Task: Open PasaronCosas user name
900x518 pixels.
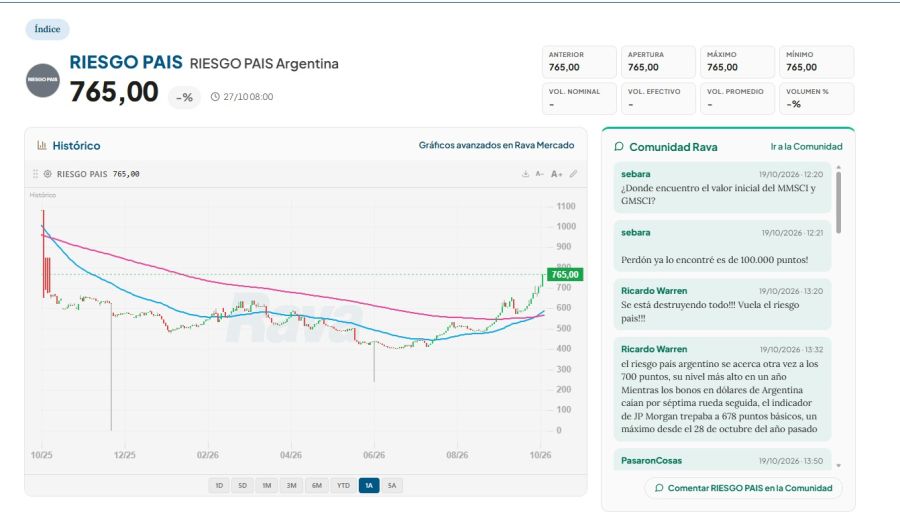Action: (651, 461)
